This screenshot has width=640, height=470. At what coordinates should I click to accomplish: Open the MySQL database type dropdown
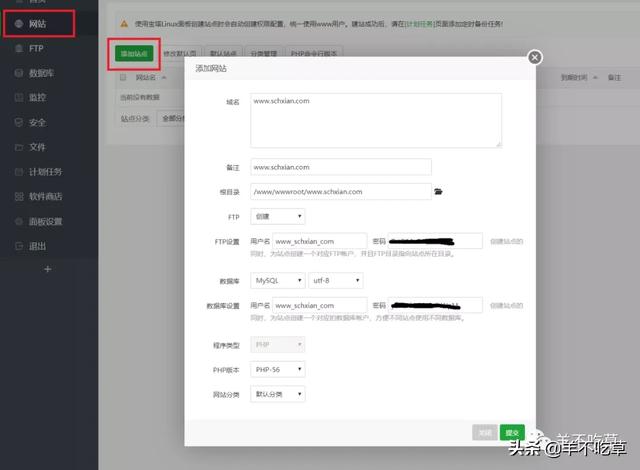click(x=278, y=280)
